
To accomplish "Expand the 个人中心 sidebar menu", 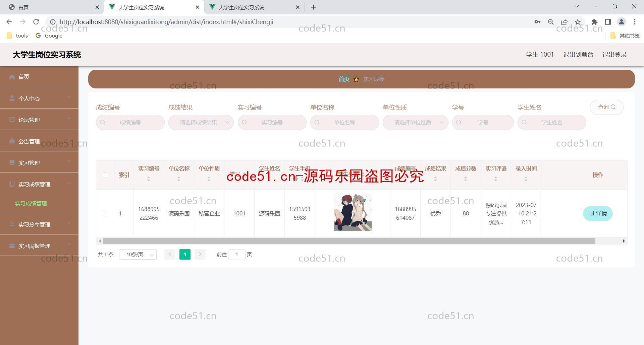I will pos(39,98).
